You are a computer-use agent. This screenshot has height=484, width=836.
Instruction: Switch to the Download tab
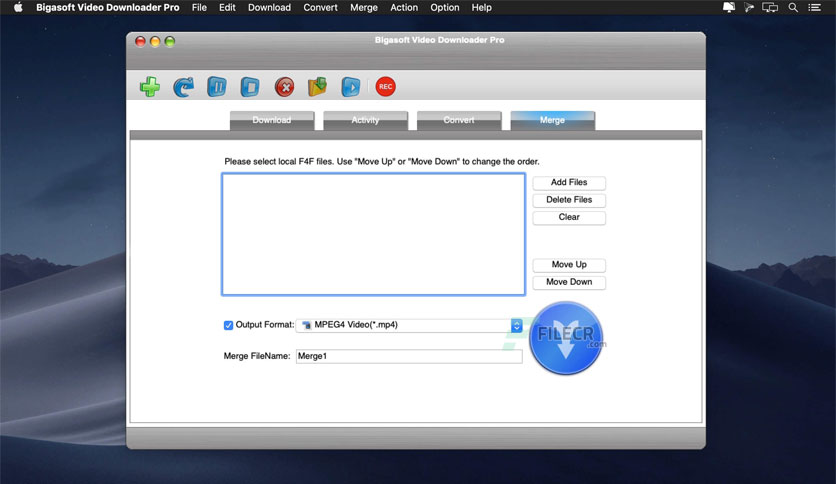pos(272,120)
